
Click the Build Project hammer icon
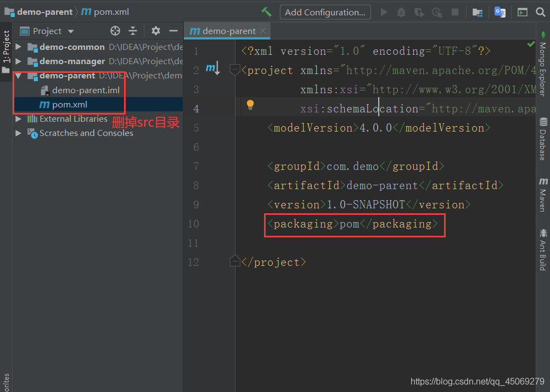(266, 12)
